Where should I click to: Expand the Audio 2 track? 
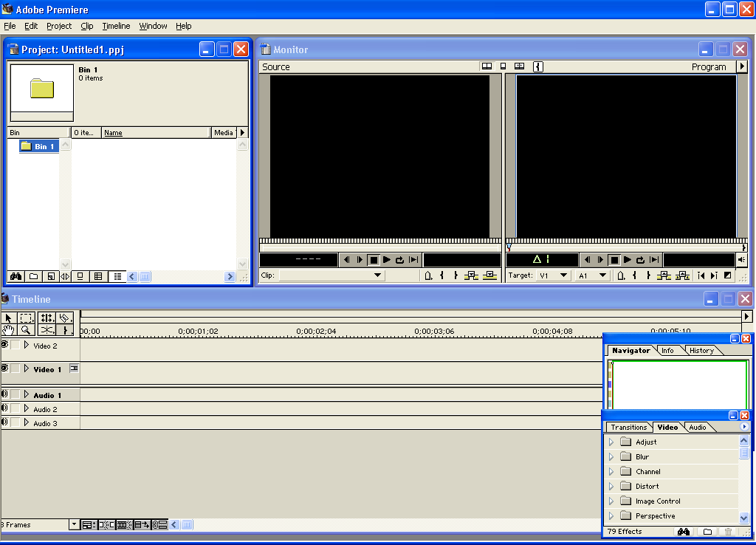point(27,408)
